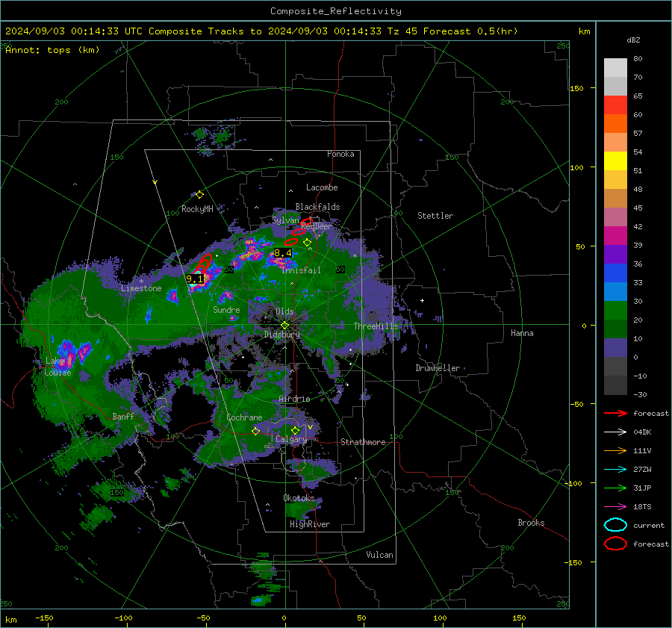The height and width of the screenshot is (628, 672).
Task: Click the Strathmore city label
Action: tap(363, 442)
